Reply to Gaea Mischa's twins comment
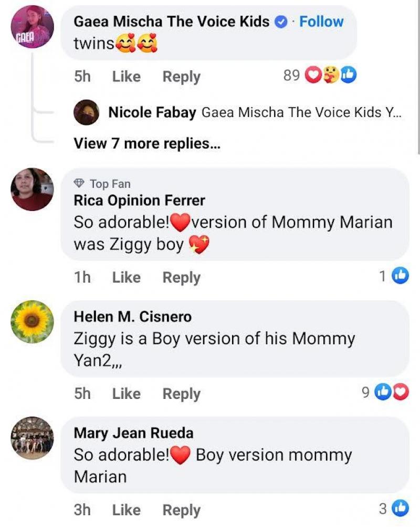The image size is (420, 527). 181,77
